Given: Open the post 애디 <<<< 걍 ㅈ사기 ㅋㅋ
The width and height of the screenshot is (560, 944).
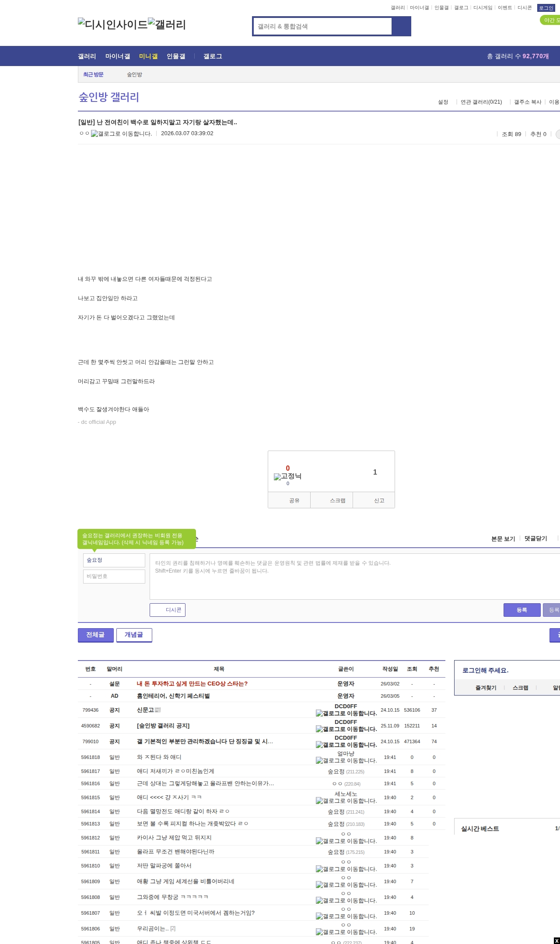Looking at the screenshot, I should (169, 797).
